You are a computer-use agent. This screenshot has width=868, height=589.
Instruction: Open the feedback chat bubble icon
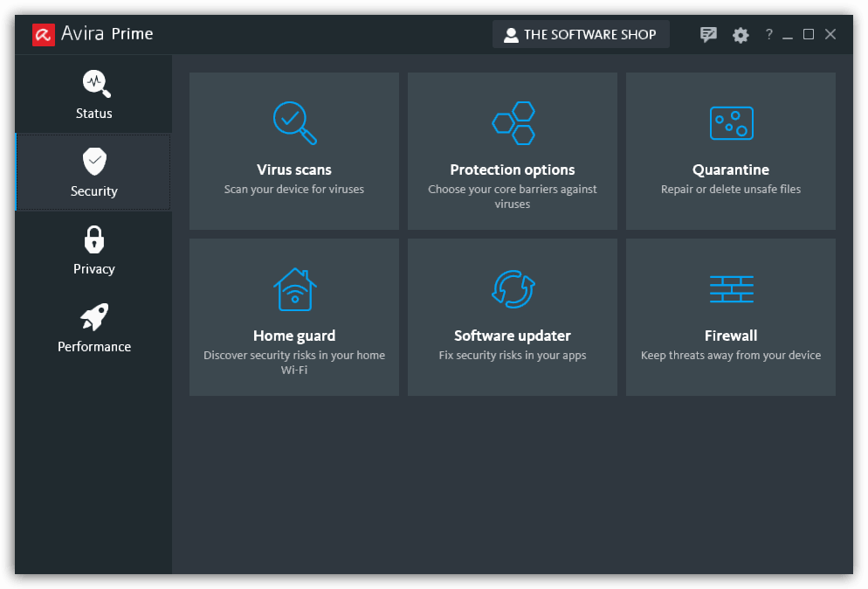click(x=708, y=35)
